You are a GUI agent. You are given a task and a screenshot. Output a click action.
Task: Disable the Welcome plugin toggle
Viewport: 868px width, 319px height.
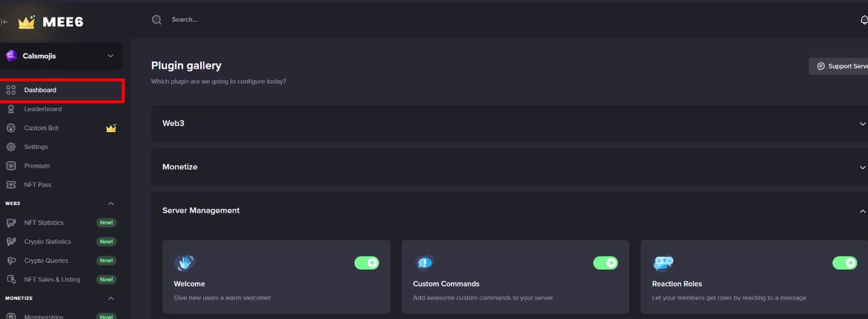(366, 263)
